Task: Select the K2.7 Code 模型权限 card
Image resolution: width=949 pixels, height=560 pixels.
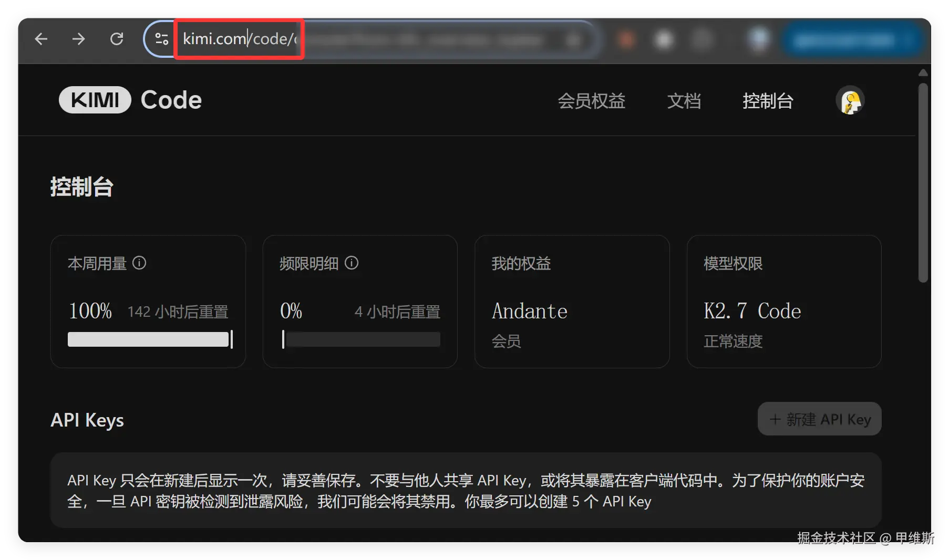Action: [x=784, y=302]
